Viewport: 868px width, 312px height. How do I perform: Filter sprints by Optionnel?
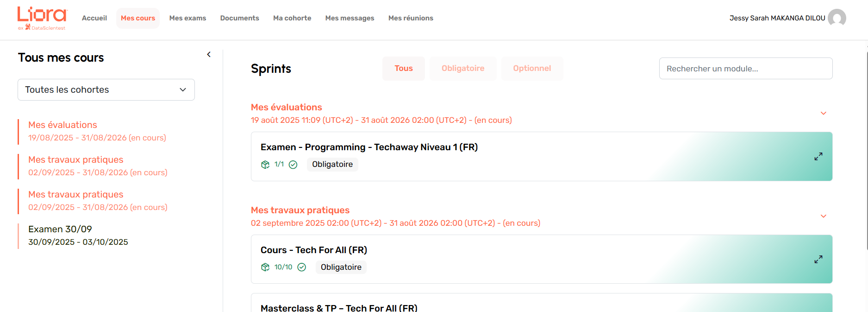532,69
